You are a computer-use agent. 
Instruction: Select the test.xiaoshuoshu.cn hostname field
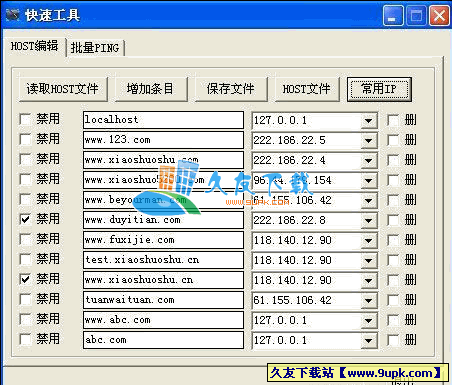click(x=163, y=260)
